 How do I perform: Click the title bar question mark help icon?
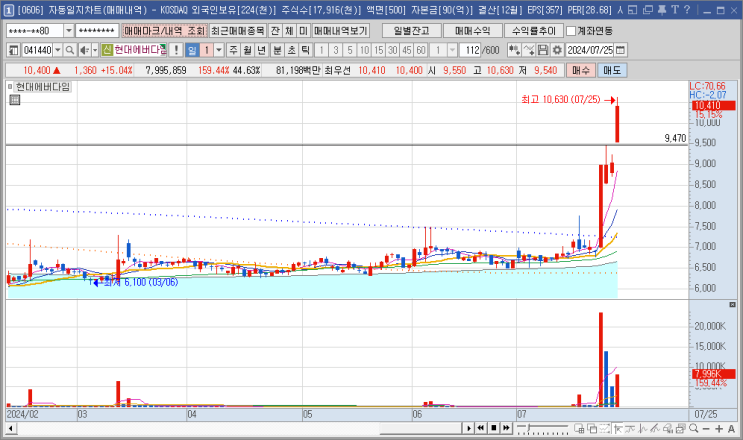687,9
